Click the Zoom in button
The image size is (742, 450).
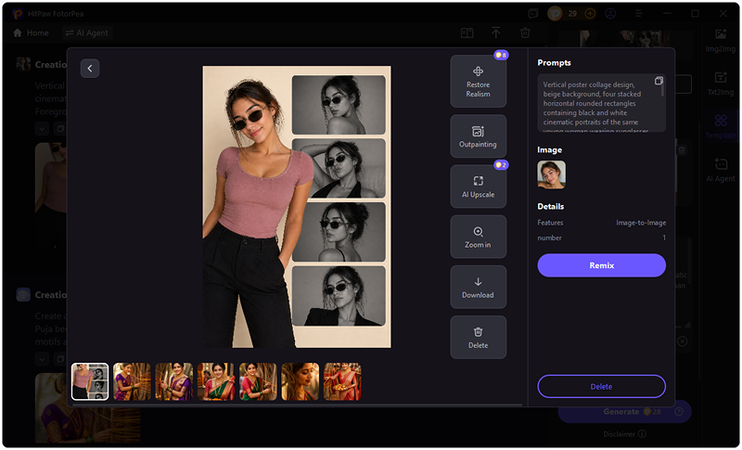(x=478, y=237)
